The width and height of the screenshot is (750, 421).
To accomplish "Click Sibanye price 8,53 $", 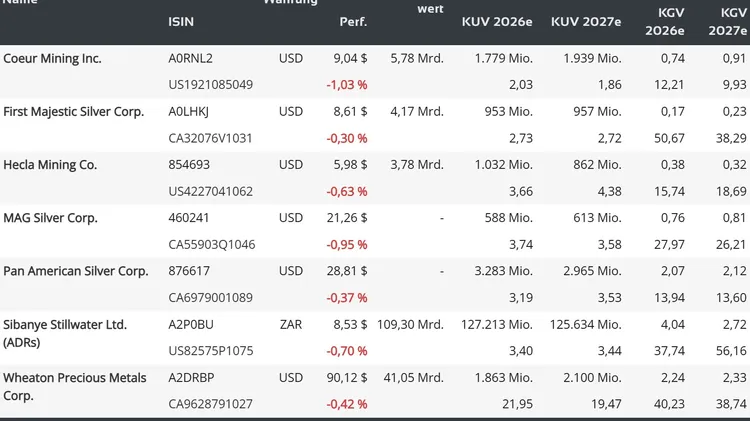I will tap(350, 324).
